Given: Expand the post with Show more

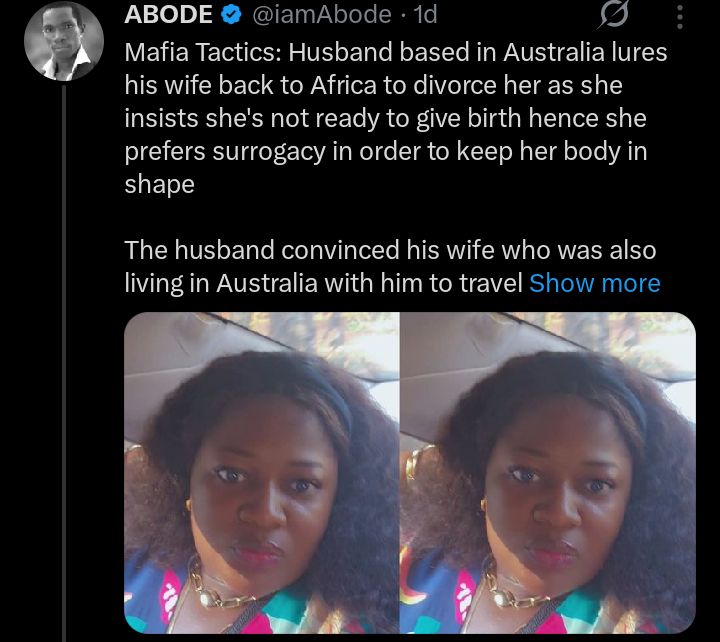Looking at the screenshot, I should tap(595, 283).
